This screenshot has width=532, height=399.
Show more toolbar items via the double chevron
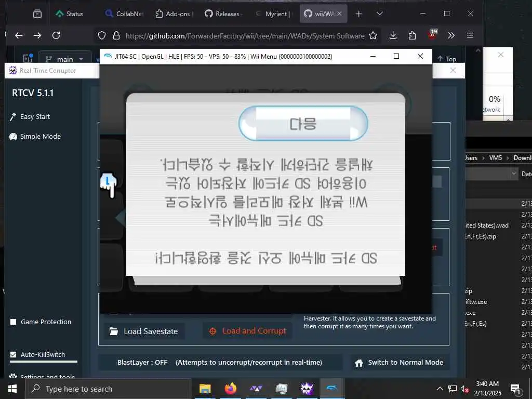coord(451,35)
